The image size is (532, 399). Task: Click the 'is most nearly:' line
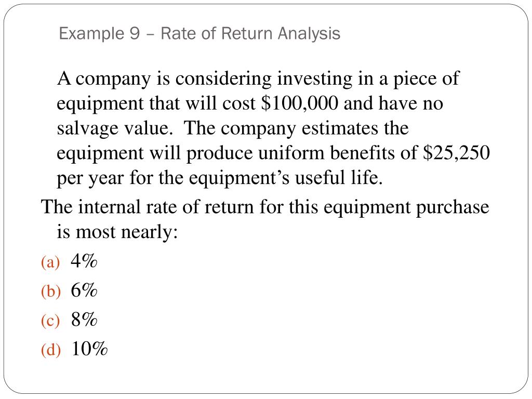point(117,232)
